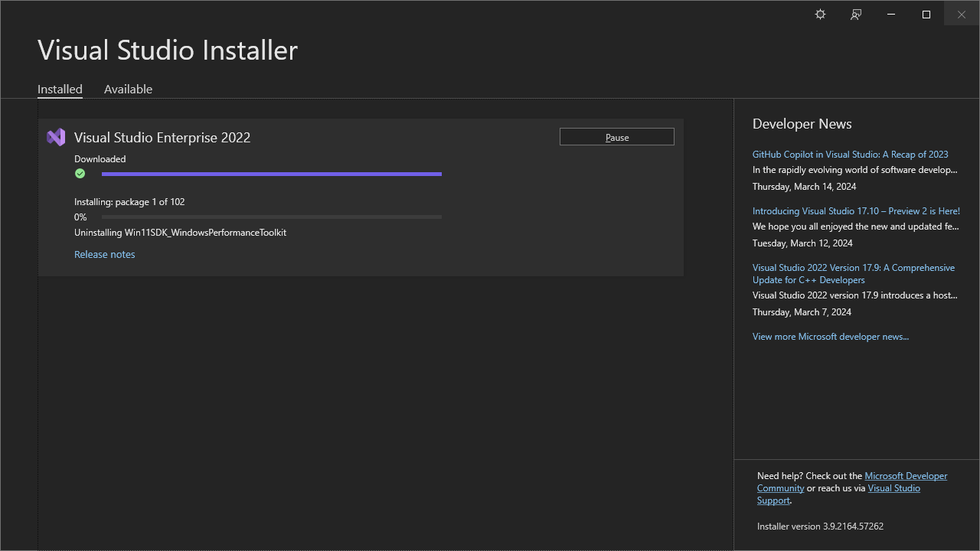Pause the Visual Studio installation
Screen dimensions: 980x551
[x=616, y=136]
